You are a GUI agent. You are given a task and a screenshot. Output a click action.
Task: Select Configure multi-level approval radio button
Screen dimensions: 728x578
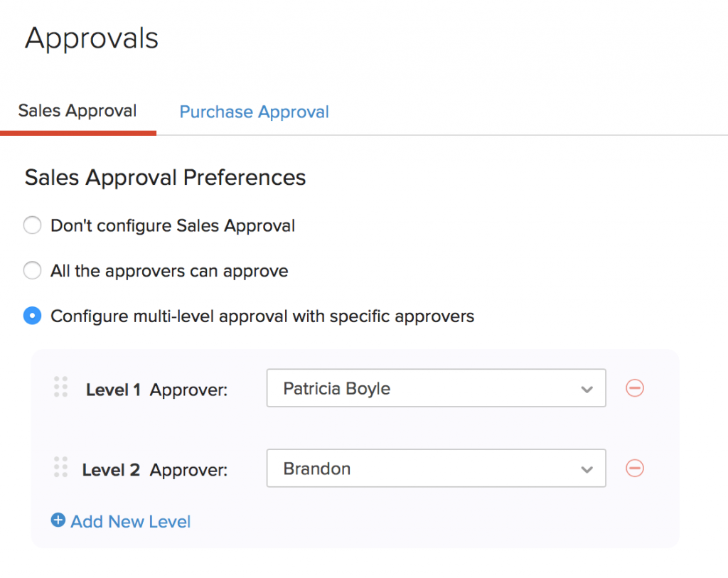click(33, 316)
